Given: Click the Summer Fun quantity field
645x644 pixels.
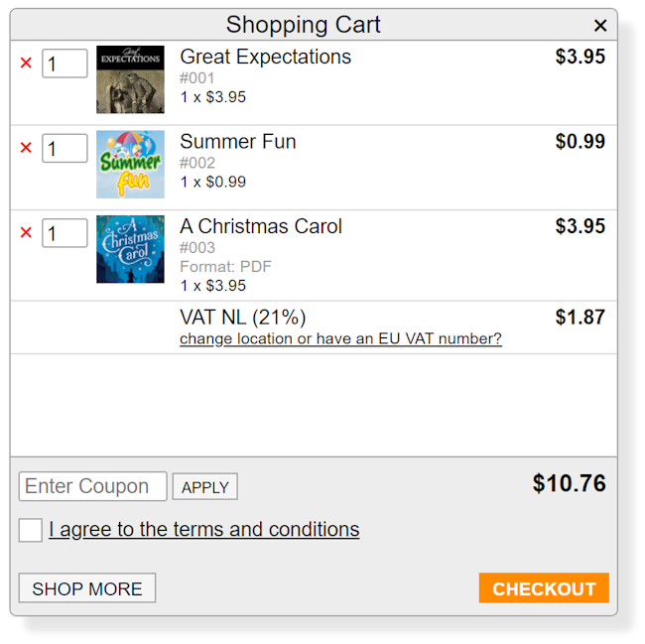Looking at the screenshot, I should (x=64, y=149).
